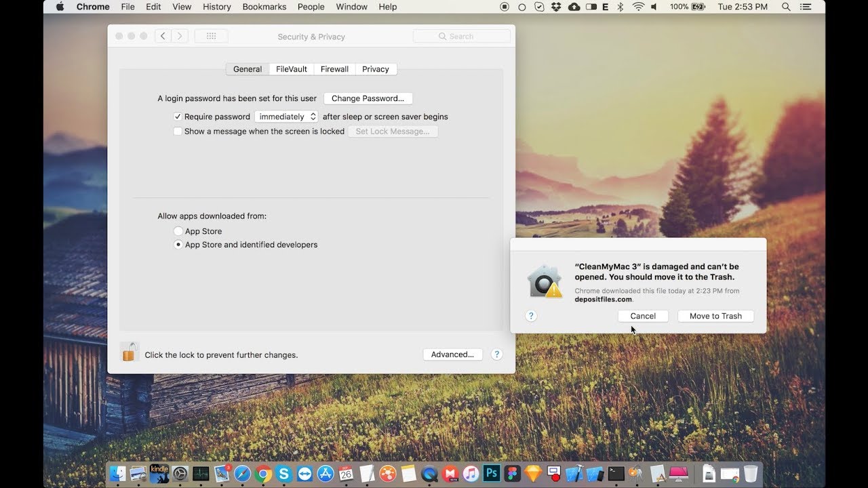This screenshot has width=868, height=488.
Task: Switch to the Firewall tab
Action: (334, 69)
